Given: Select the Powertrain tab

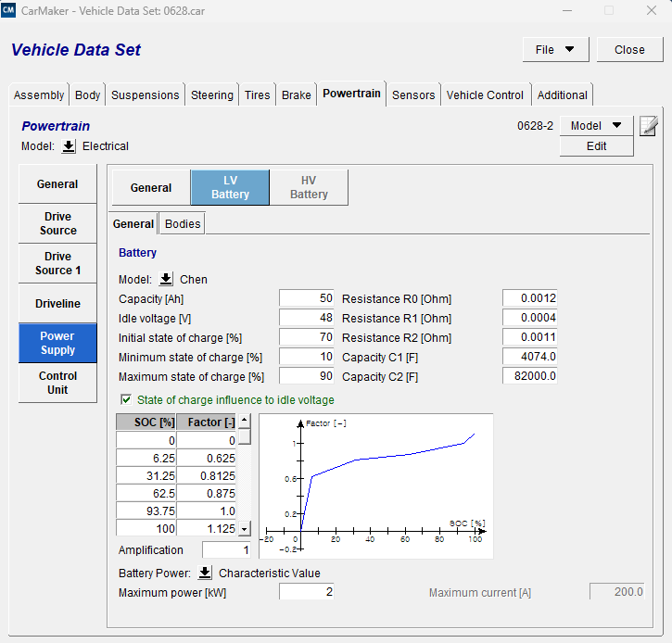Looking at the screenshot, I should pos(351,94).
